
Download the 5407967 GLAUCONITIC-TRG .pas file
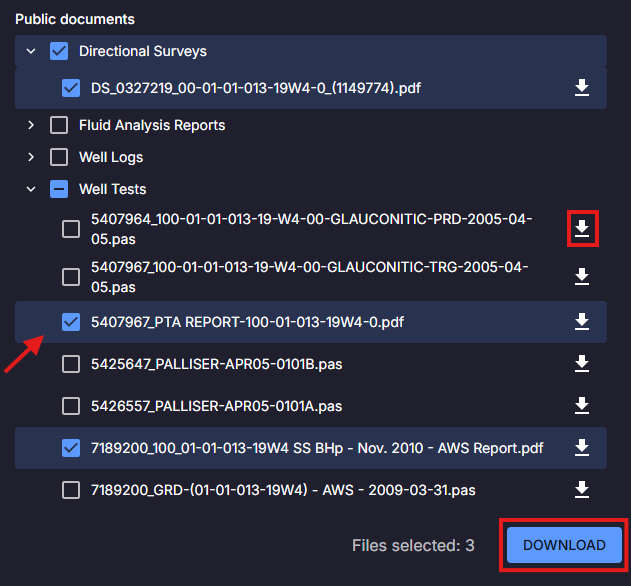tap(582, 276)
